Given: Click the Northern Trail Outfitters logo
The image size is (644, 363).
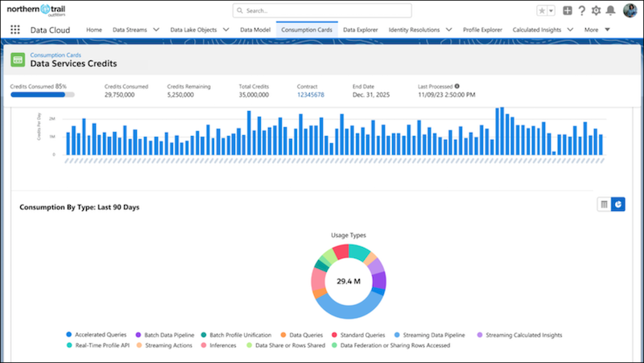Looking at the screenshot, I should coord(36,10).
